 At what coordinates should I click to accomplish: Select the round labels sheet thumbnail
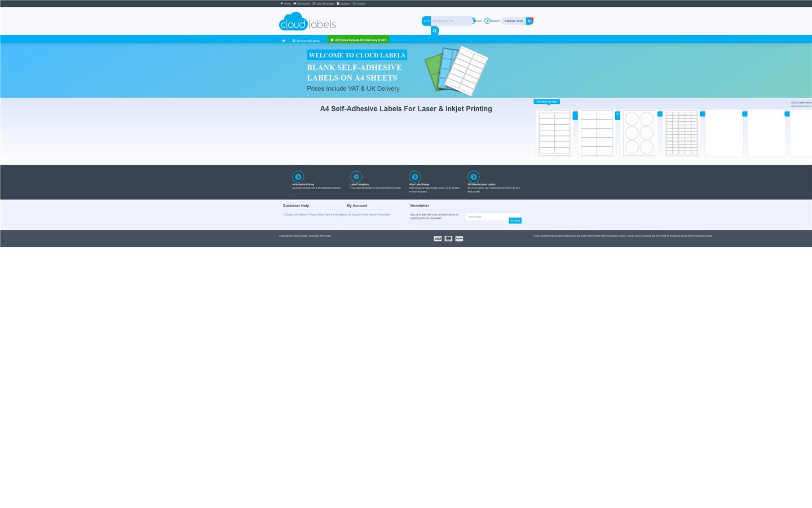pos(639,133)
